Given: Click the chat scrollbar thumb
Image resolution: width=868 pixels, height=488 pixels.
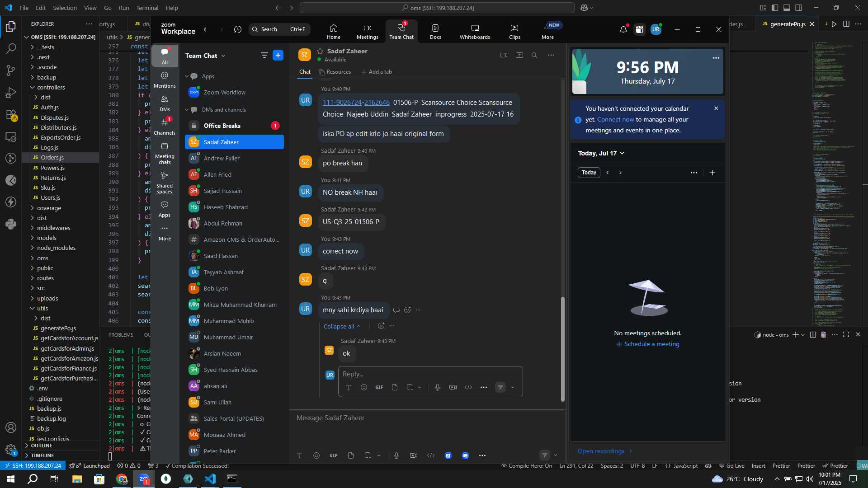Looking at the screenshot, I should point(563,349).
